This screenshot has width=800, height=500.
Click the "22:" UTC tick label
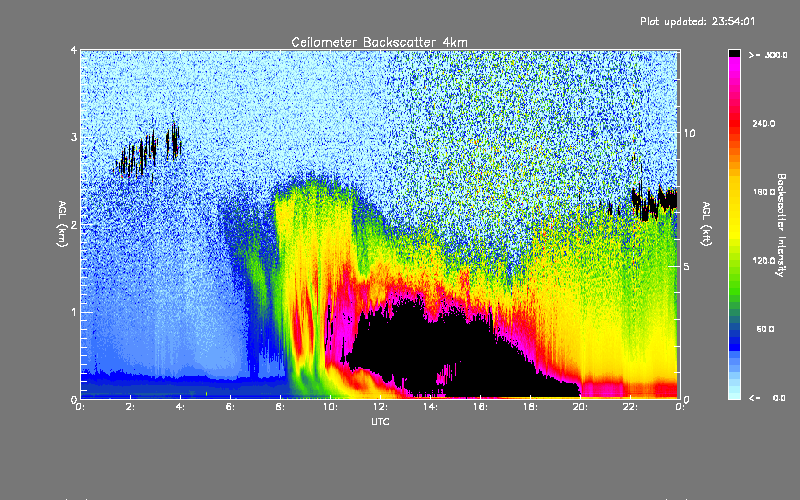pyautogui.click(x=630, y=407)
